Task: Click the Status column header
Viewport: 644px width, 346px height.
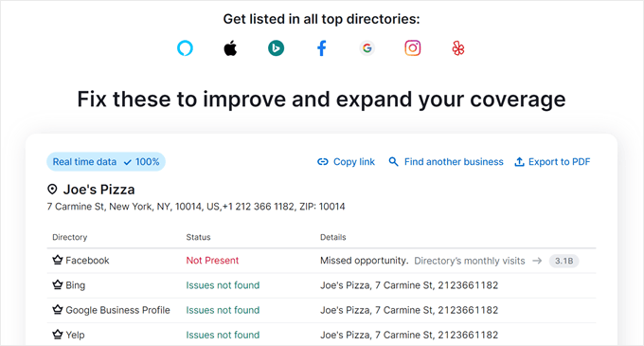Action: 198,237
